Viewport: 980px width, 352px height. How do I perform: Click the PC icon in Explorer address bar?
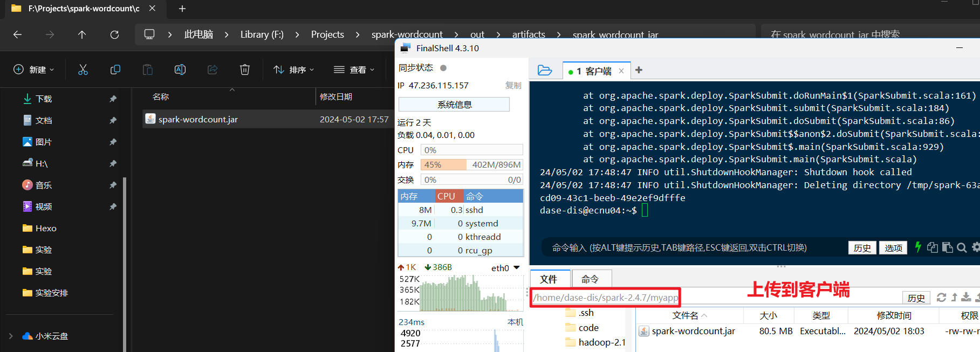pos(149,34)
